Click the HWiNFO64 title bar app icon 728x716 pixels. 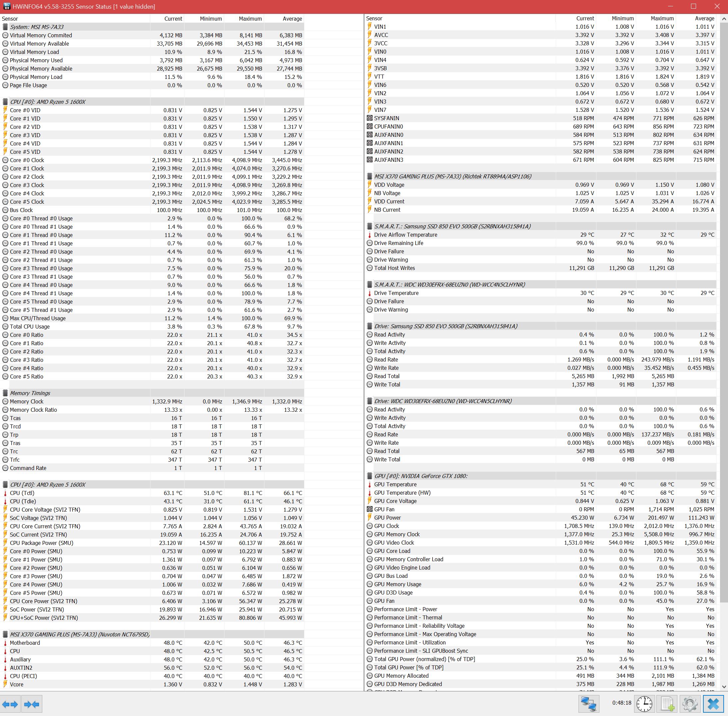6,6
